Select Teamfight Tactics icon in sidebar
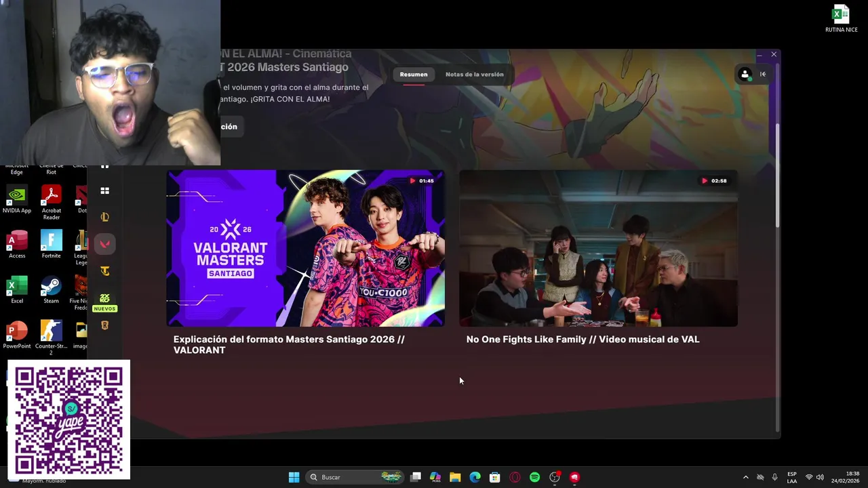This screenshot has width=868, height=488. [104, 271]
